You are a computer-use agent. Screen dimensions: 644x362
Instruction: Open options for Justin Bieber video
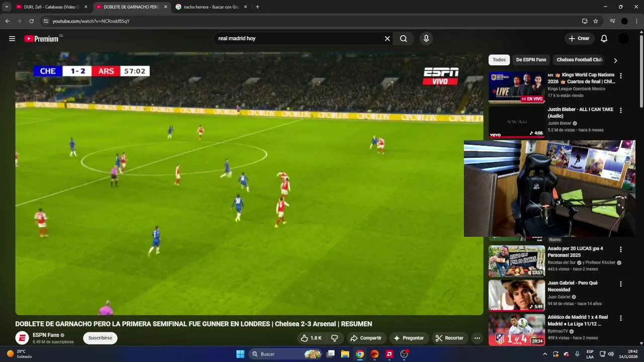(621, 110)
